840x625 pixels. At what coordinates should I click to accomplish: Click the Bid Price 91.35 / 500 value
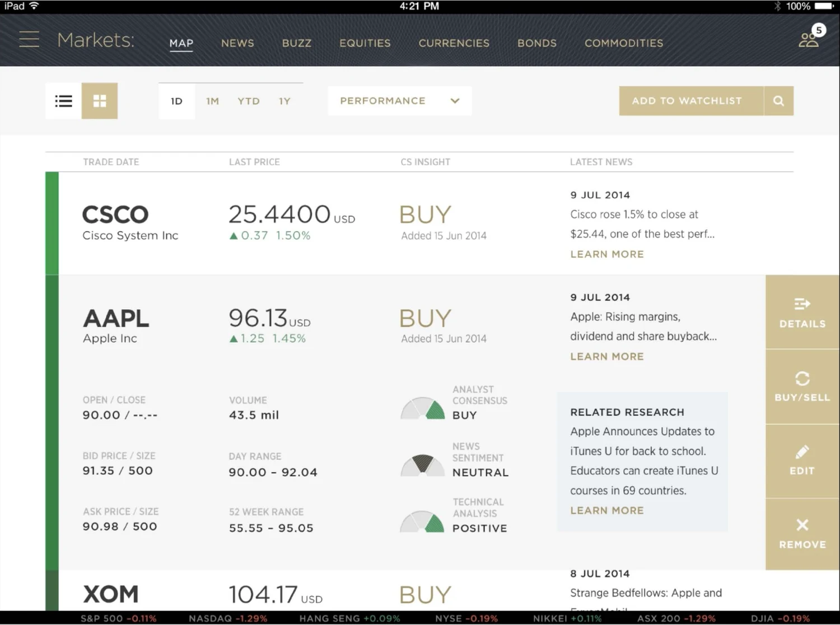(x=118, y=470)
